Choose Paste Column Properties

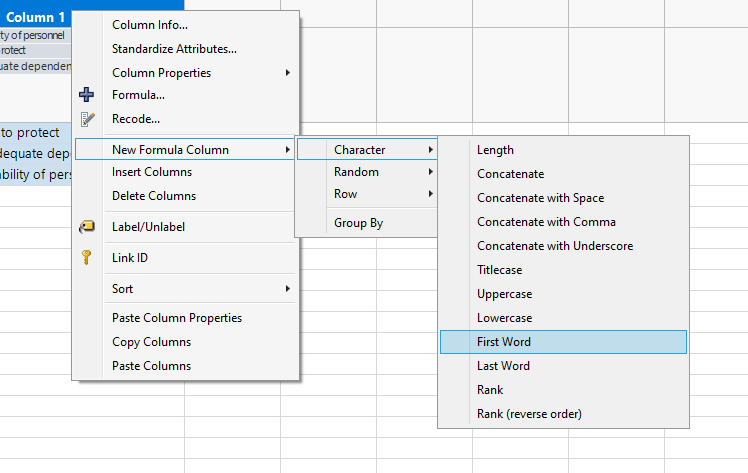coord(177,318)
